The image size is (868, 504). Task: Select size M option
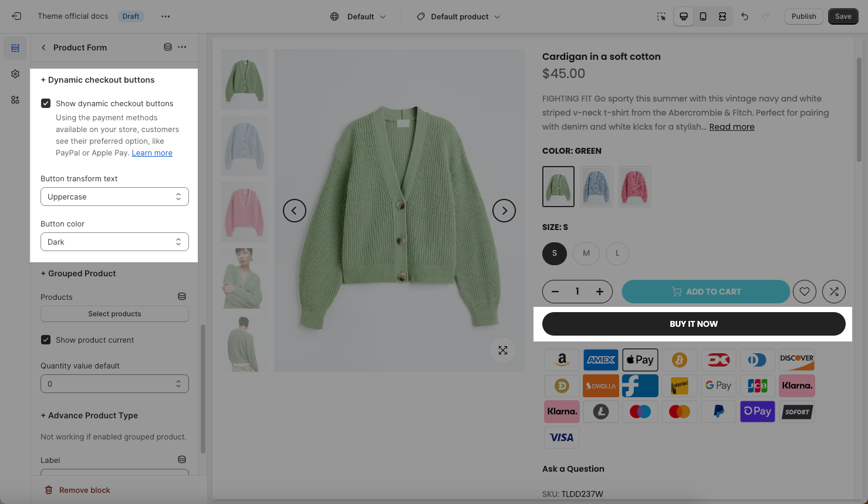(x=586, y=253)
